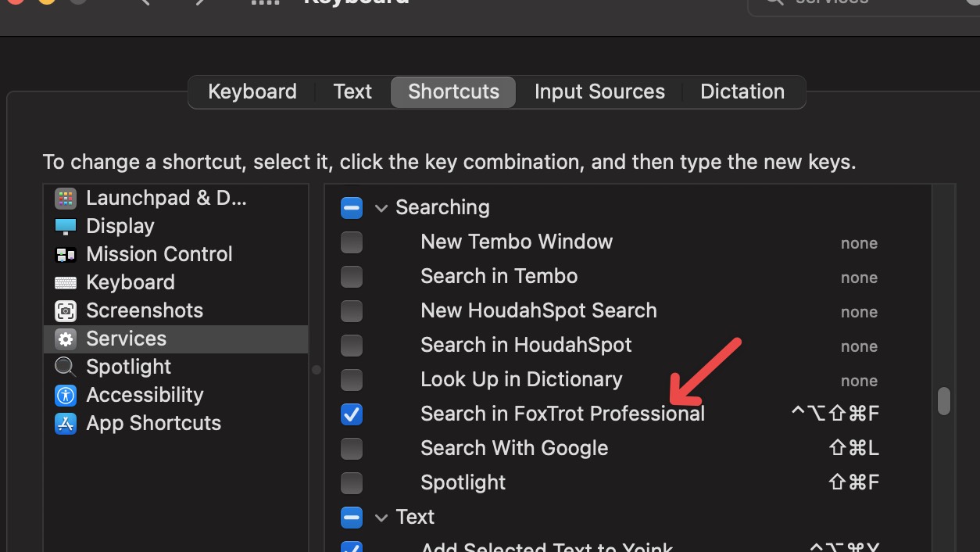Collapse the Text section chevron
This screenshot has width=980, height=552.
click(381, 518)
